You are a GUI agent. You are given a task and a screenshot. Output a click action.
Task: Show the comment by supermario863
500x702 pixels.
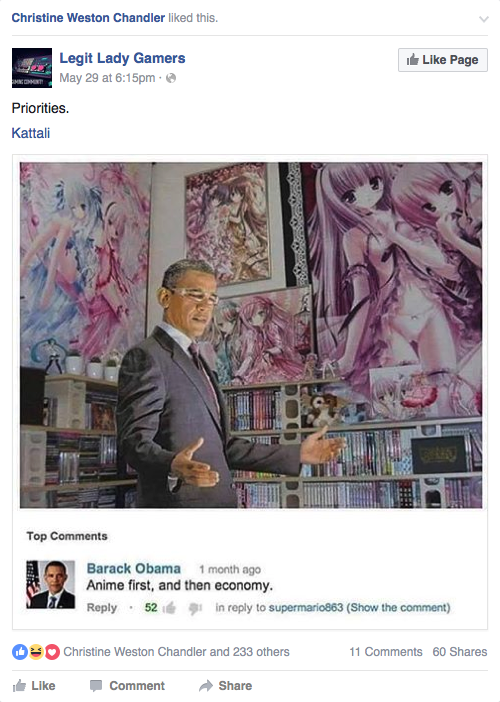point(399,608)
